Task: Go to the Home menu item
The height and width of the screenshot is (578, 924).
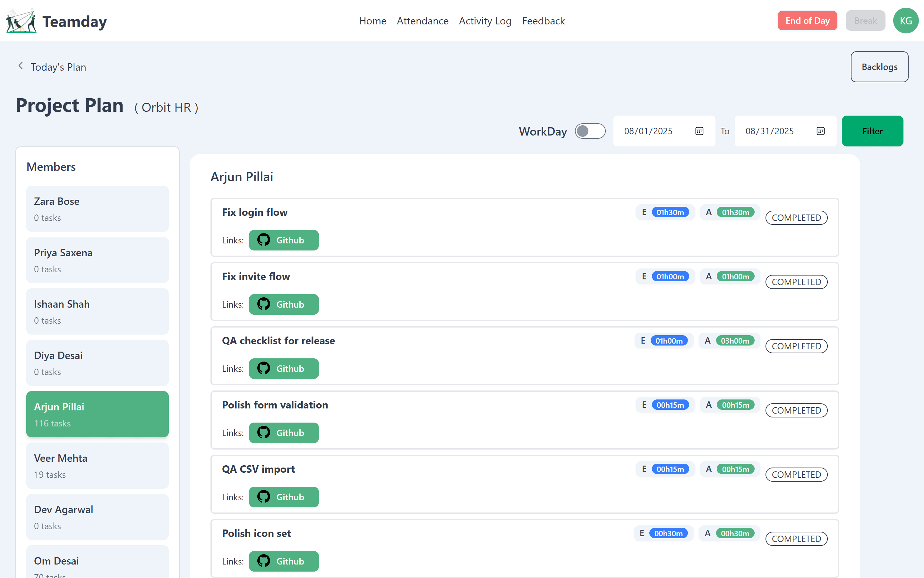Action: [373, 21]
